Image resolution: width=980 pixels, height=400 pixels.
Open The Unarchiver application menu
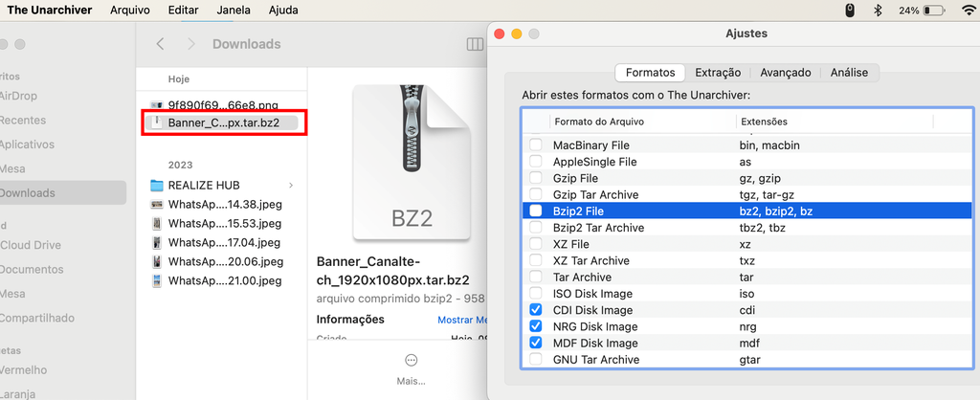[x=50, y=10]
